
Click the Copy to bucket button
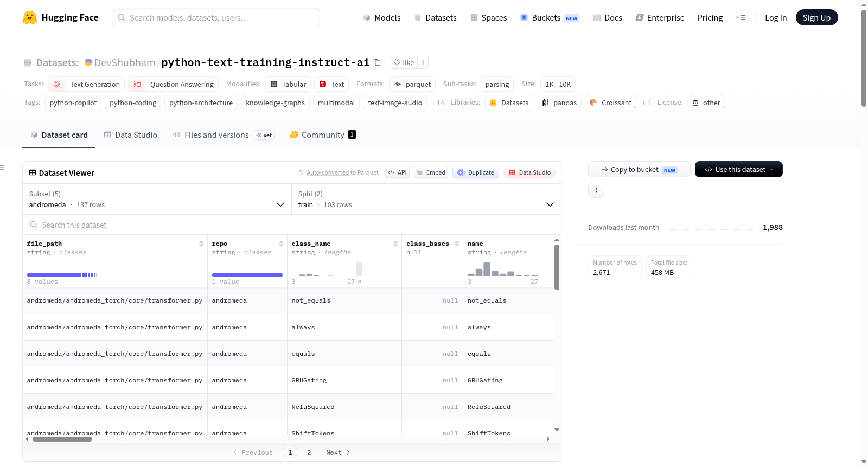[639, 169]
